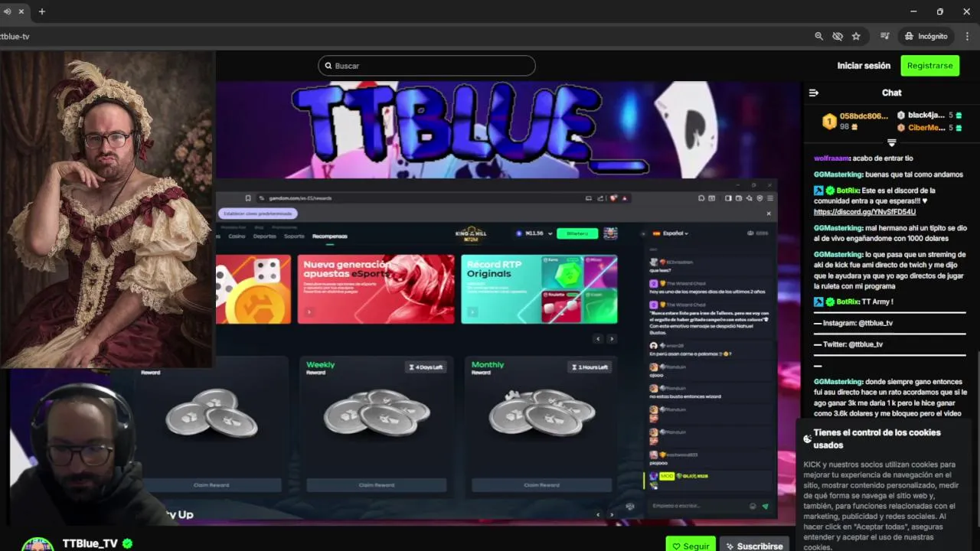Click the gold rank 1 hexagon badge

(x=829, y=121)
